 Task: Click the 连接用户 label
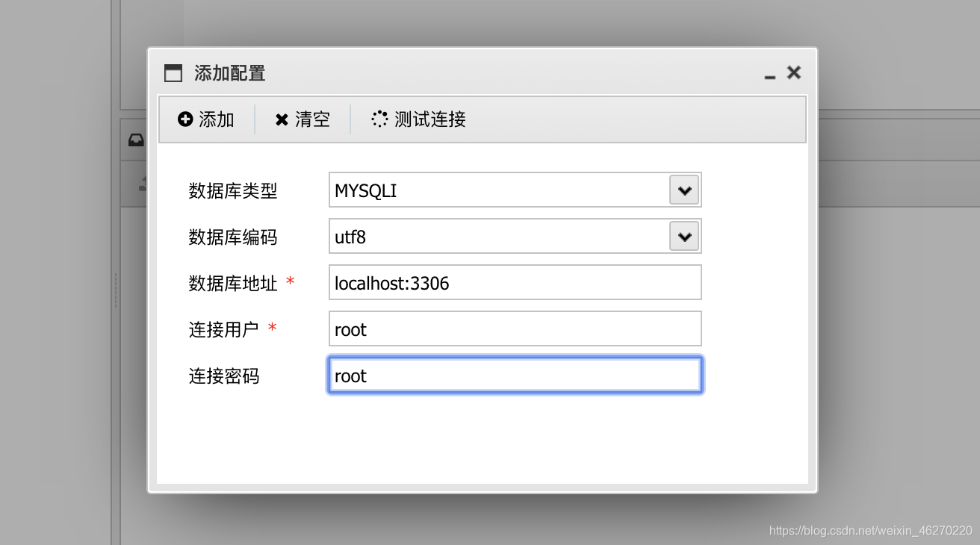[224, 330]
